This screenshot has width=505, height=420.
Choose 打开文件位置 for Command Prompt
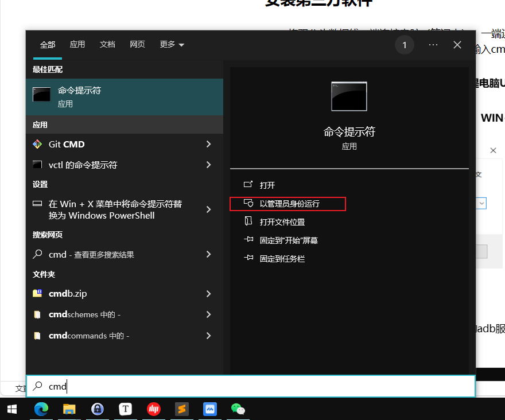(x=282, y=222)
